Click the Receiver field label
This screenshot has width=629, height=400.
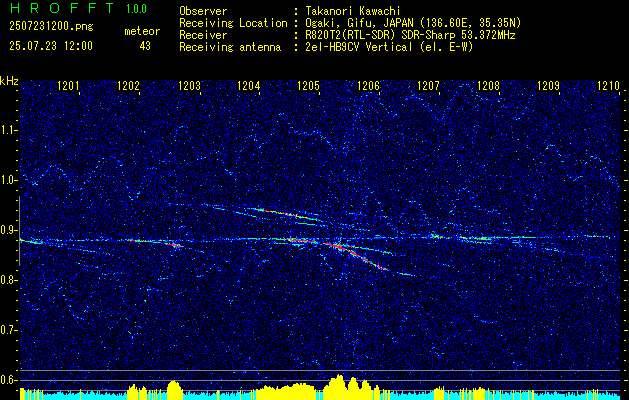click(x=203, y=35)
